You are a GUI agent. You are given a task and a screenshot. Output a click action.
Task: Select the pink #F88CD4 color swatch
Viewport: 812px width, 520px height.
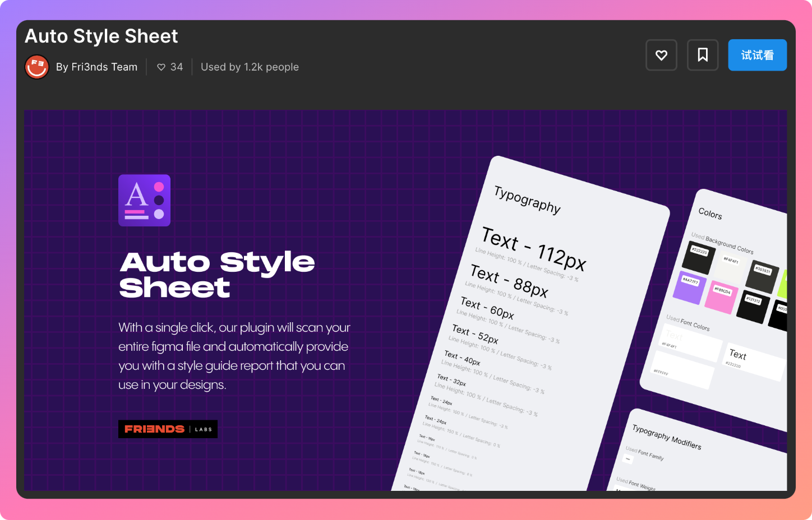(721, 296)
